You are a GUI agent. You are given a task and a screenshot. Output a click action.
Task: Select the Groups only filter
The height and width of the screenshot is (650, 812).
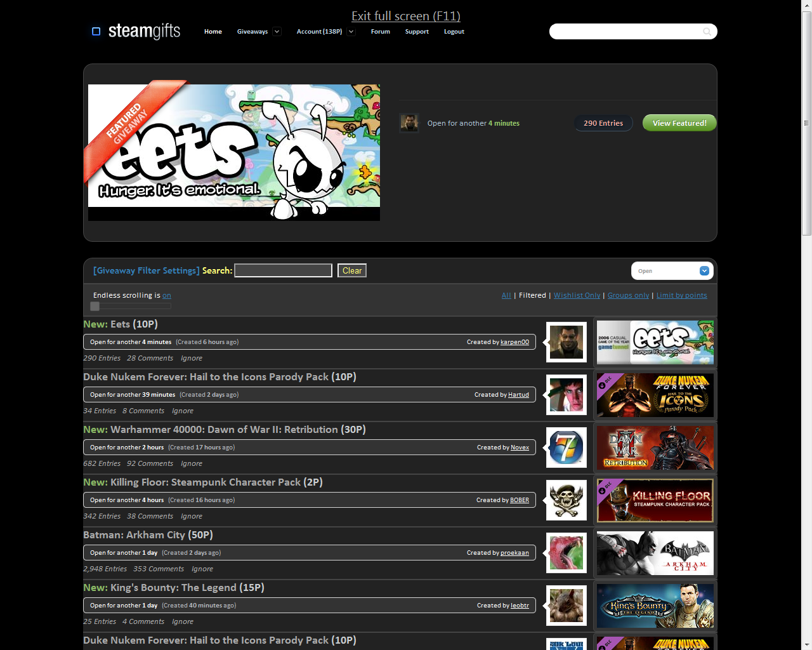(x=628, y=296)
